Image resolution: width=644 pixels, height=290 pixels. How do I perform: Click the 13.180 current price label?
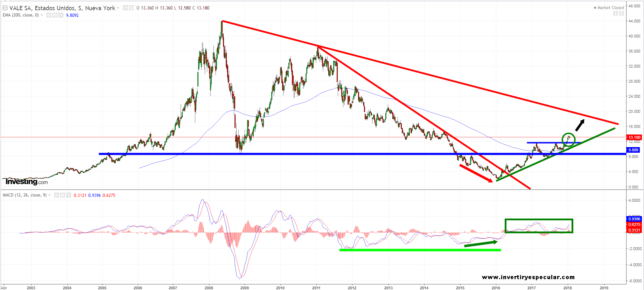[634, 137]
